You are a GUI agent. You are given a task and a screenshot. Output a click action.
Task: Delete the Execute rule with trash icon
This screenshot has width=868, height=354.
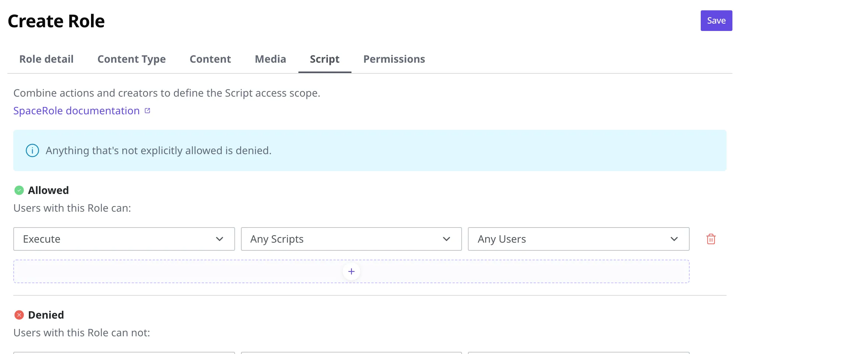point(711,239)
